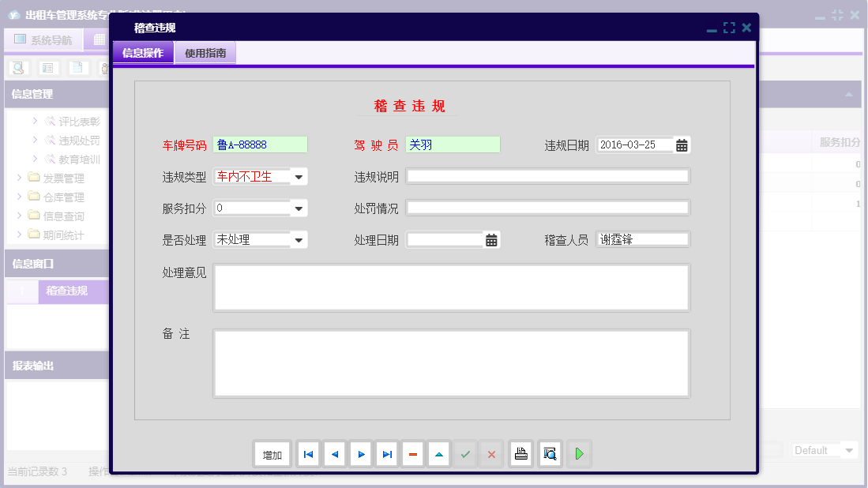
Task: Open the print icon in the dialog toolbar
Action: click(x=520, y=454)
